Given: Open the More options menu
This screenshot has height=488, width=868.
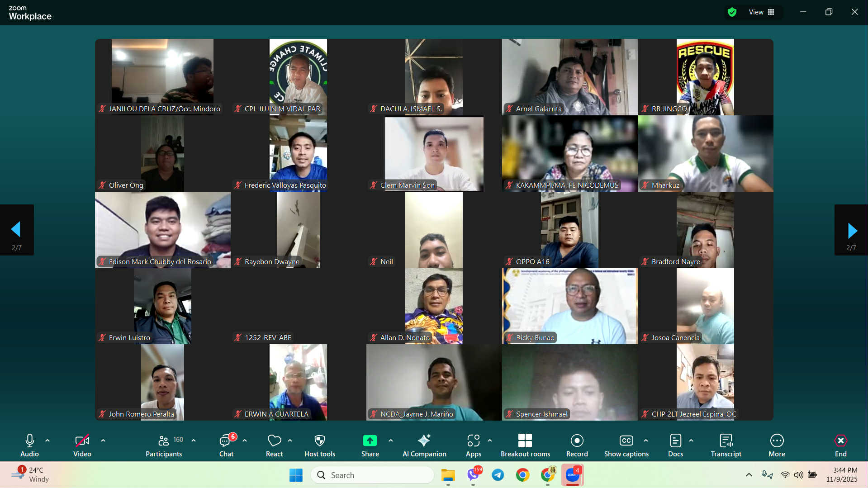Looking at the screenshot, I should tap(777, 445).
